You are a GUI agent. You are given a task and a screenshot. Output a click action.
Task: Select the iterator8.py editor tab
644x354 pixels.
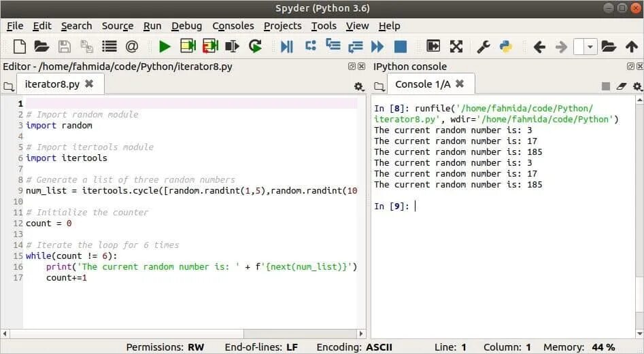pos(60,84)
